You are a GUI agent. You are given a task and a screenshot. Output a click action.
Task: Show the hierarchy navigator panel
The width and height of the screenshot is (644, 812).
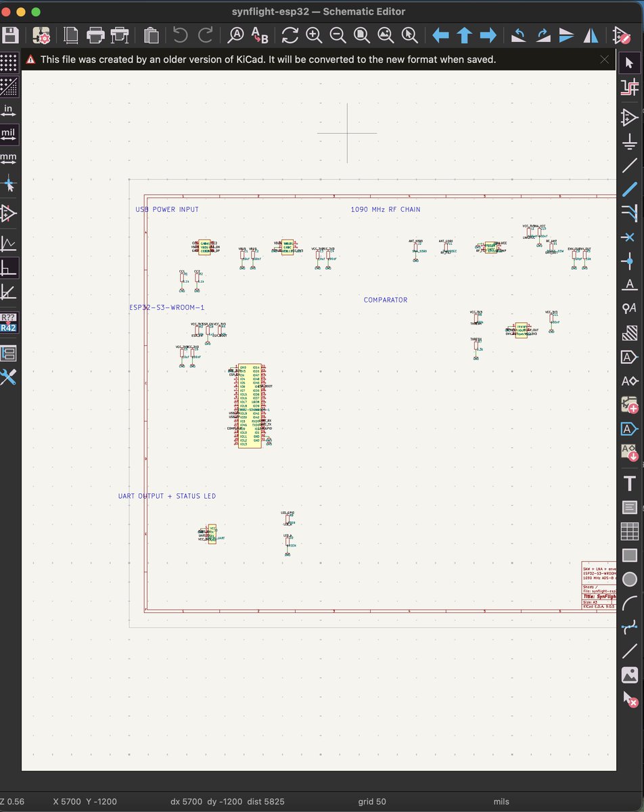(x=8, y=353)
